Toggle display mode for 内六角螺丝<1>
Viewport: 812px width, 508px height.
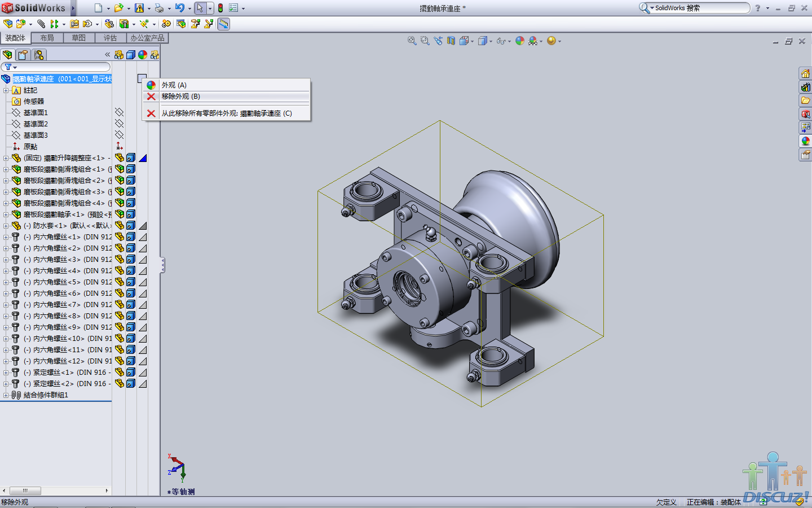pyautogui.click(x=131, y=237)
